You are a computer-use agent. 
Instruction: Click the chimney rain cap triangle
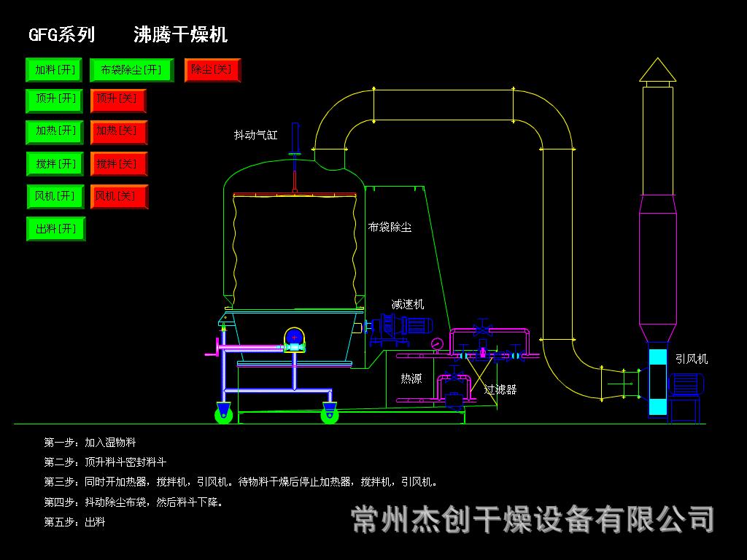click(657, 69)
